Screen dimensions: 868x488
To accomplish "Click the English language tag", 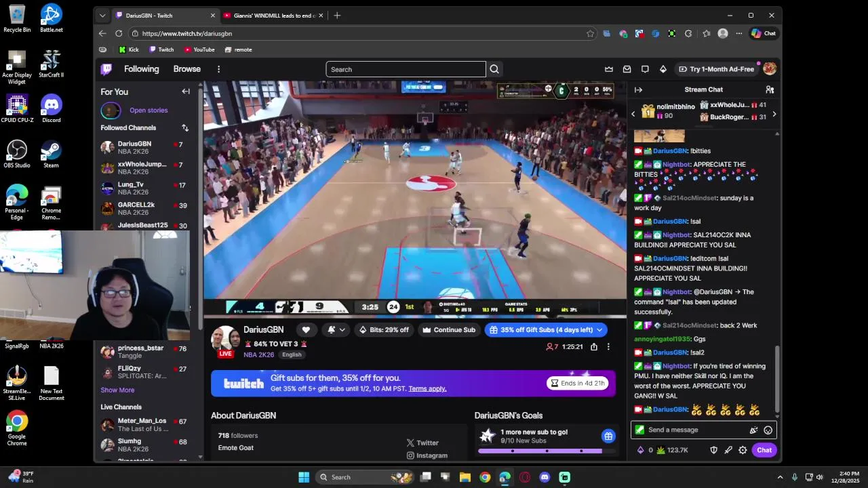I will 292,354.
